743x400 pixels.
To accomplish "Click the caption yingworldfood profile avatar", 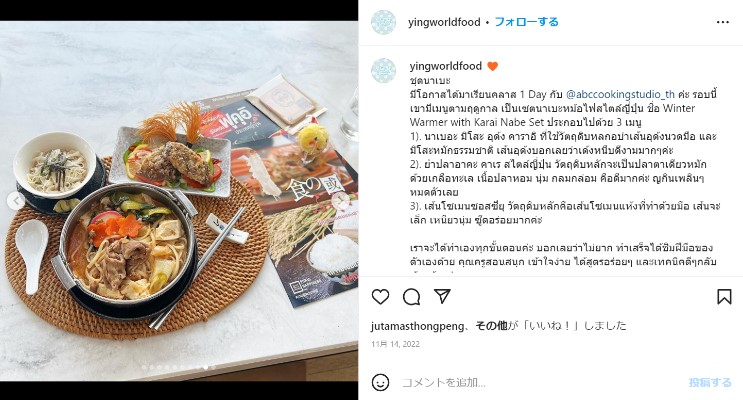I will (383, 71).
